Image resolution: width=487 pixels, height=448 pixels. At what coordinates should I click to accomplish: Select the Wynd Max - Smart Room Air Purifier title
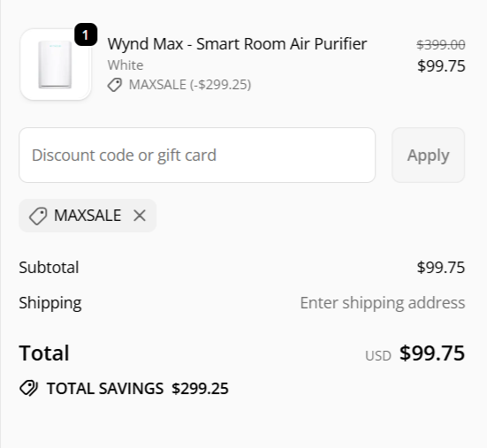(x=237, y=44)
